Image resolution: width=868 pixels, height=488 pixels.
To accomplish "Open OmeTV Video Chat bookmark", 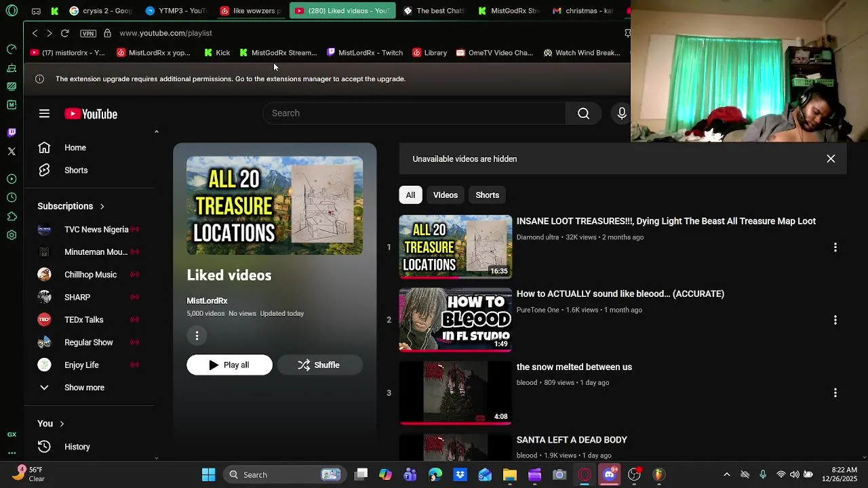I will click(x=494, y=53).
